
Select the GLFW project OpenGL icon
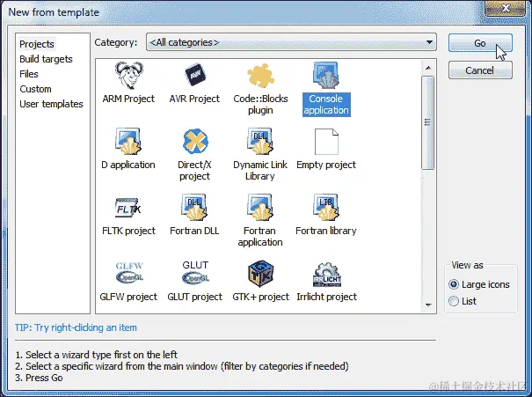pos(129,273)
